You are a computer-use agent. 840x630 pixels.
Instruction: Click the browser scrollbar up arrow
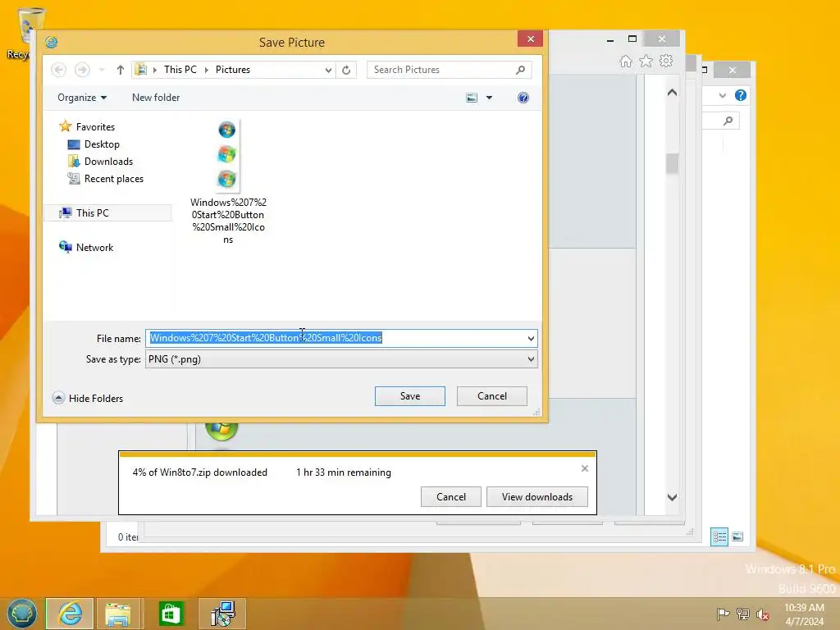coord(673,93)
